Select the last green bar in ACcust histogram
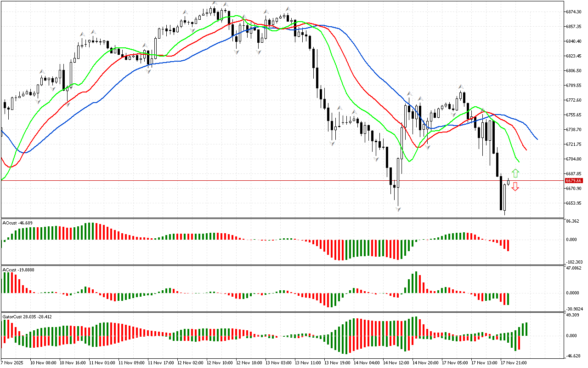This screenshot has width=588, height=368. coord(508,299)
